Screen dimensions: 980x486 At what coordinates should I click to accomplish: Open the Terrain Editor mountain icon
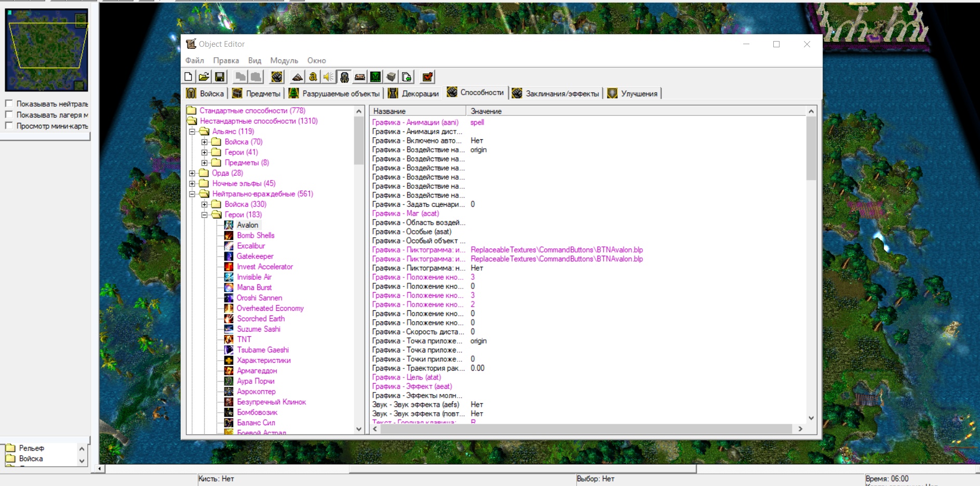pyautogui.click(x=298, y=77)
